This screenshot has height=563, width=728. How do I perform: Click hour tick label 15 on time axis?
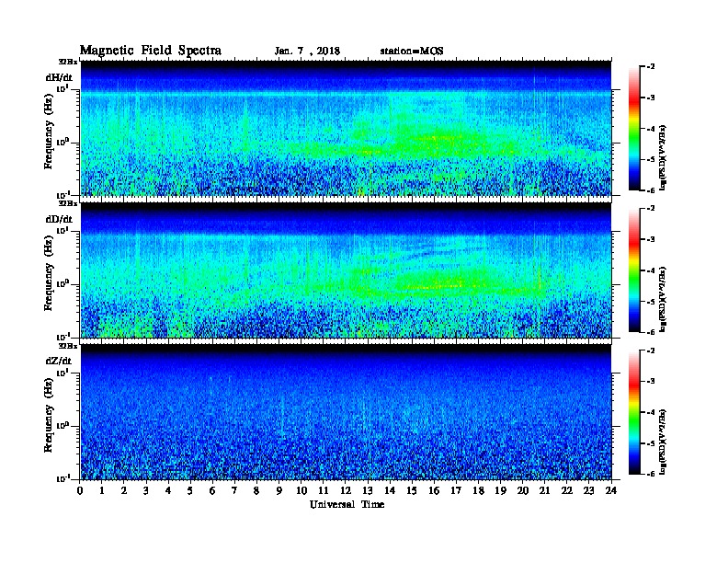pos(413,491)
